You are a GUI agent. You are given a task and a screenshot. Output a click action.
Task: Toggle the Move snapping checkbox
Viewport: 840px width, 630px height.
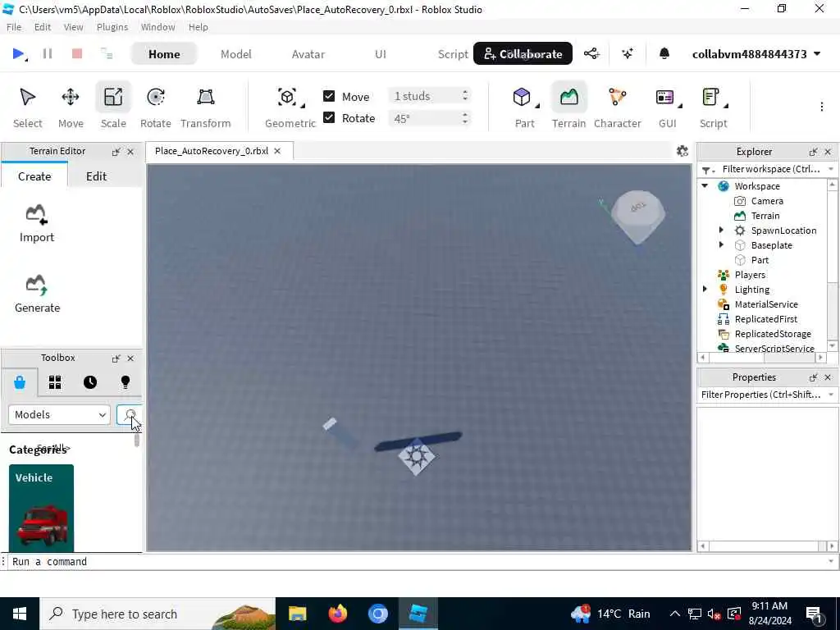(329, 96)
